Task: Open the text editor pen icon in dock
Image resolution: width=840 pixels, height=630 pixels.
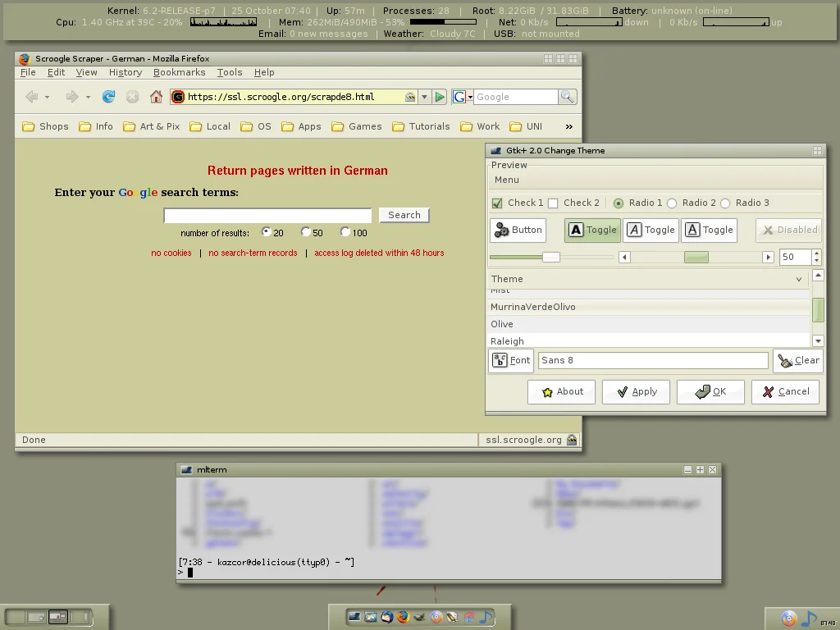Action: 453,617
